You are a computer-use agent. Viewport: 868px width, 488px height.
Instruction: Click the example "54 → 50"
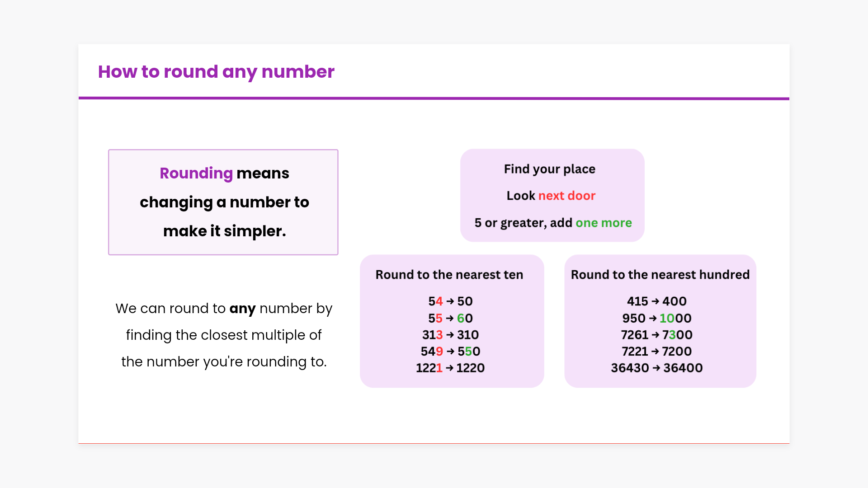point(450,301)
